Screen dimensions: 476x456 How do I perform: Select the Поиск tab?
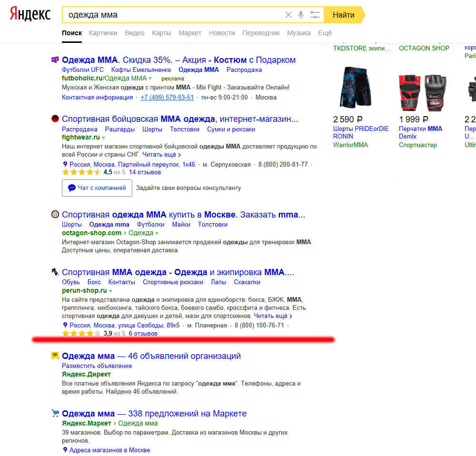coord(72,33)
